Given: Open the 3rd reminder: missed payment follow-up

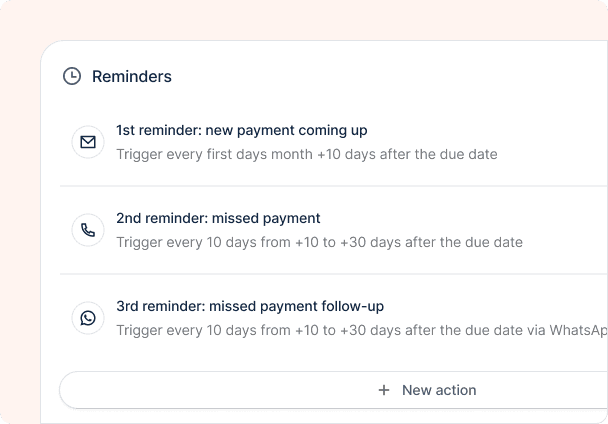Looking at the screenshot, I should point(250,306).
